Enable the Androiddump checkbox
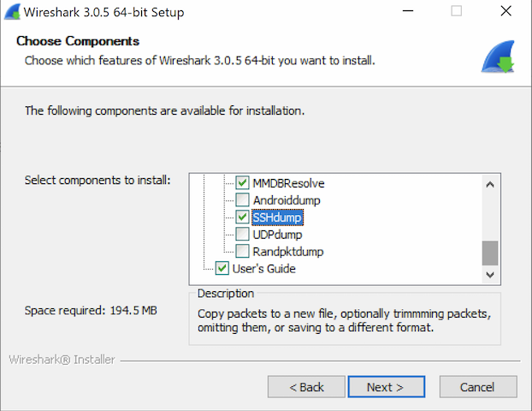Viewport: 532px width, 411px height. click(x=242, y=200)
